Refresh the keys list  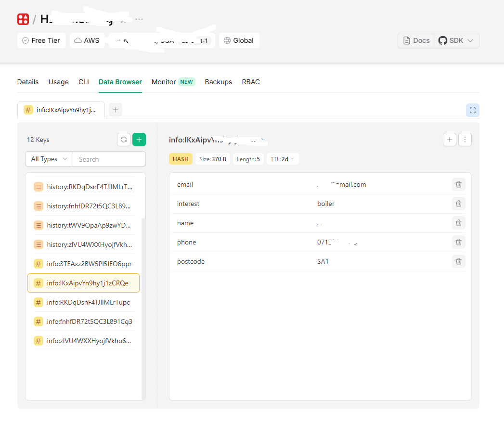pos(124,140)
